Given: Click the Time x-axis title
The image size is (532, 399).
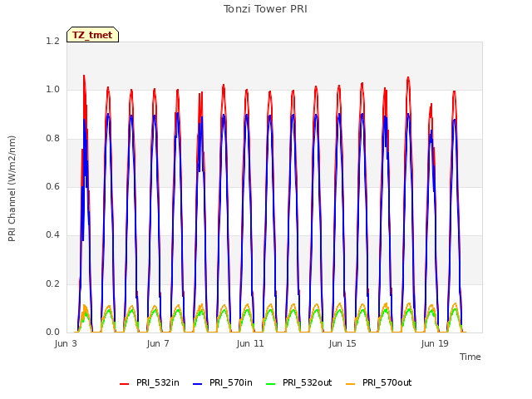Looking at the screenshot, I should point(470,357).
